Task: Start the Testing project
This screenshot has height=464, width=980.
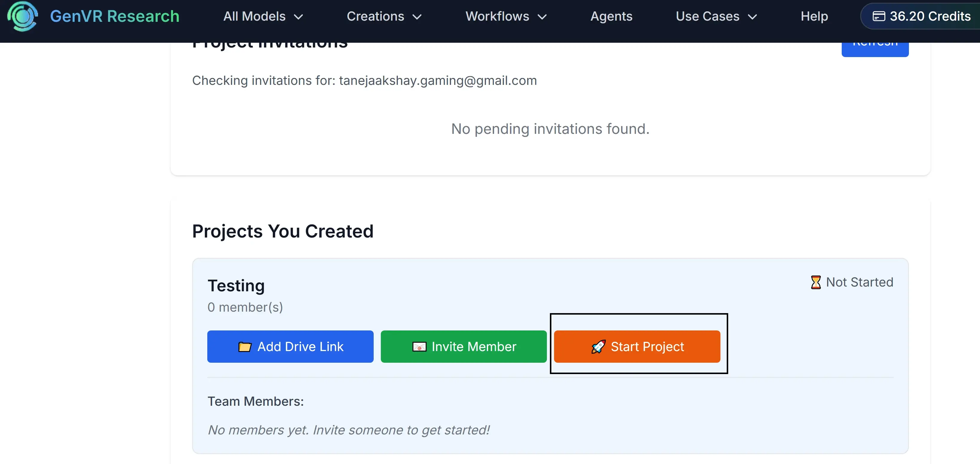Action: [637, 346]
